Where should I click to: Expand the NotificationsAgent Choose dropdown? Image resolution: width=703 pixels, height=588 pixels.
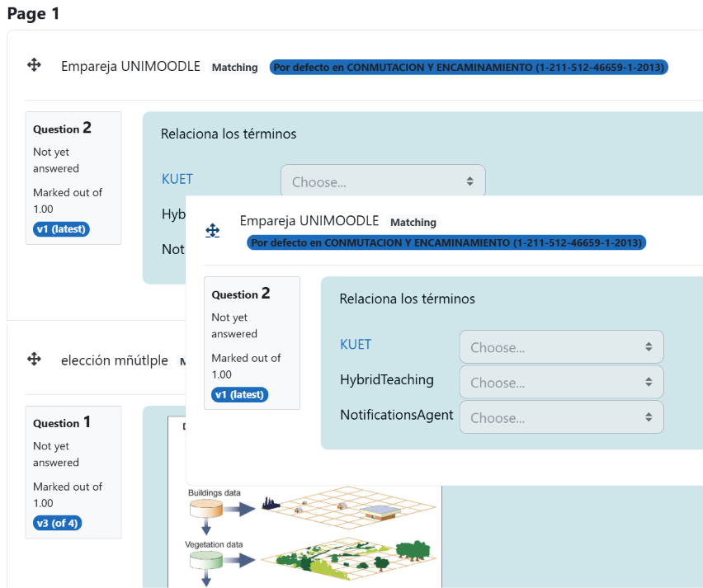click(x=561, y=417)
